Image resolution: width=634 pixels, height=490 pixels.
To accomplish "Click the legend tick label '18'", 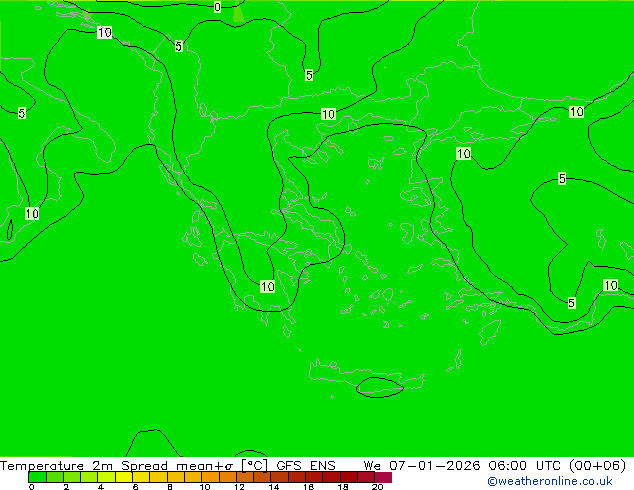I will click(x=343, y=487).
